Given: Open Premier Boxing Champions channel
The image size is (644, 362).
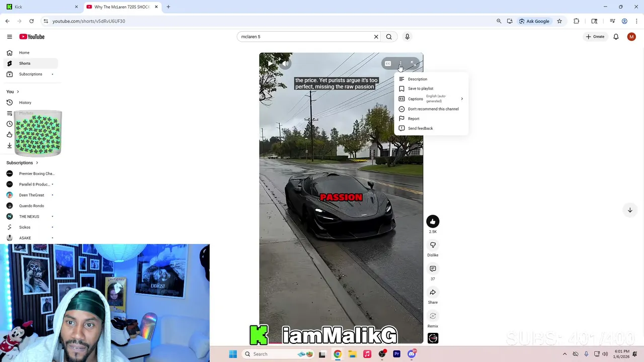Looking at the screenshot, I should [x=30, y=173].
